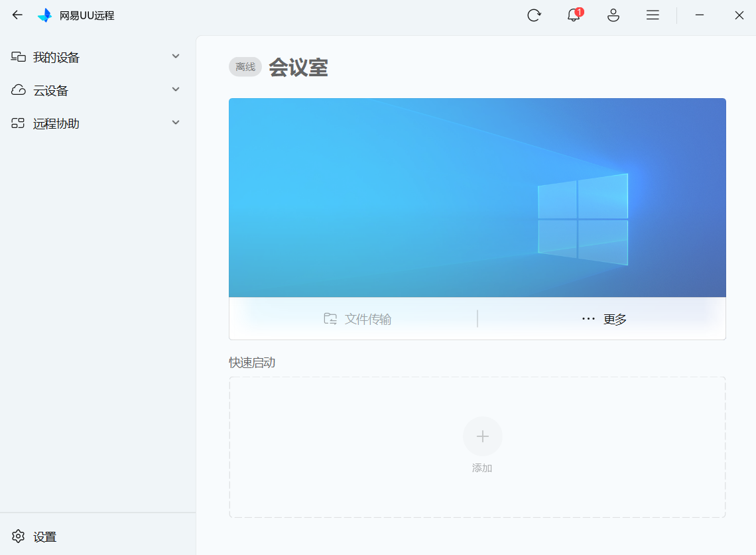Click the 文件传输 button

pos(357,319)
